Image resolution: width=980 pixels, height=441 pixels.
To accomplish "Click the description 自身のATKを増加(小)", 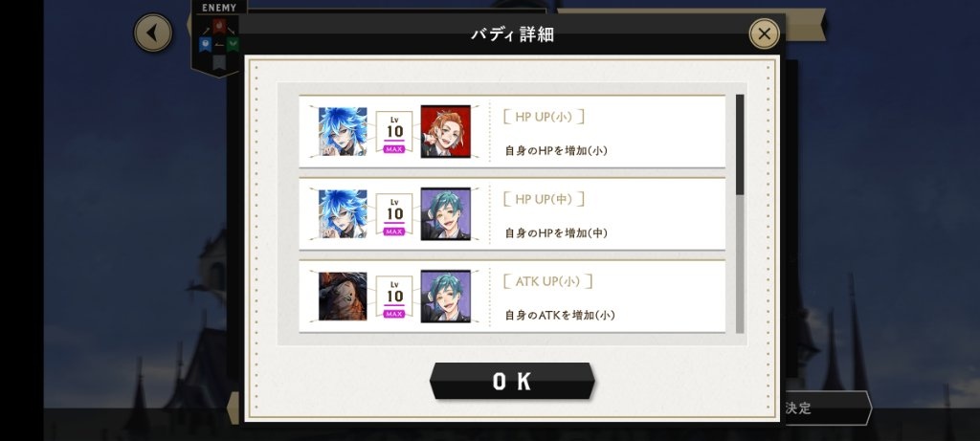I will tap(560, 316).
